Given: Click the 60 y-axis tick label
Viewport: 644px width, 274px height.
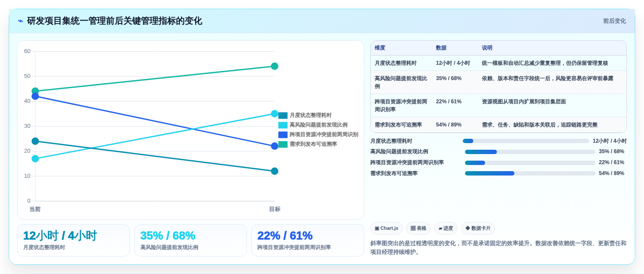Looking at the screenshot, I should pos(27,51).
